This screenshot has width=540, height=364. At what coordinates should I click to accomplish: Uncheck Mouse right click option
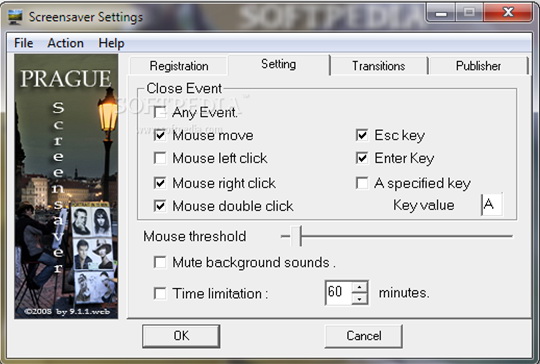[x=160, y=183]
